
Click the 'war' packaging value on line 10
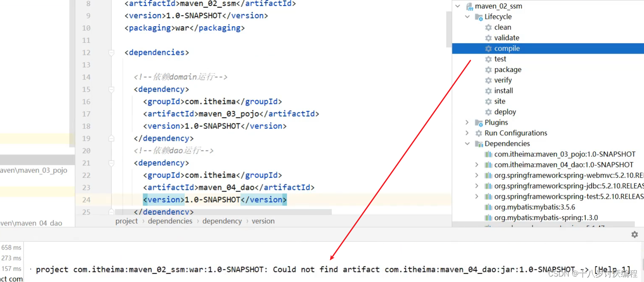click(x=182, y=28)
